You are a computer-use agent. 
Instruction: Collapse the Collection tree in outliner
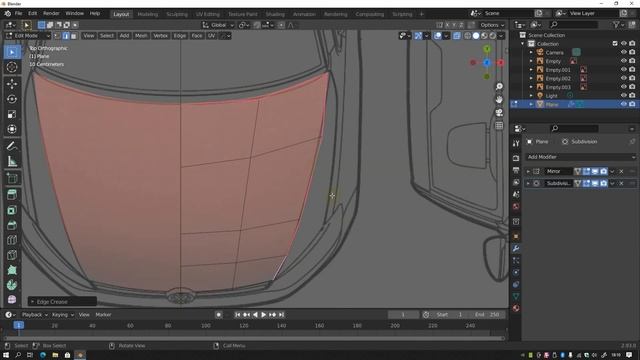(x=522, y=44)
